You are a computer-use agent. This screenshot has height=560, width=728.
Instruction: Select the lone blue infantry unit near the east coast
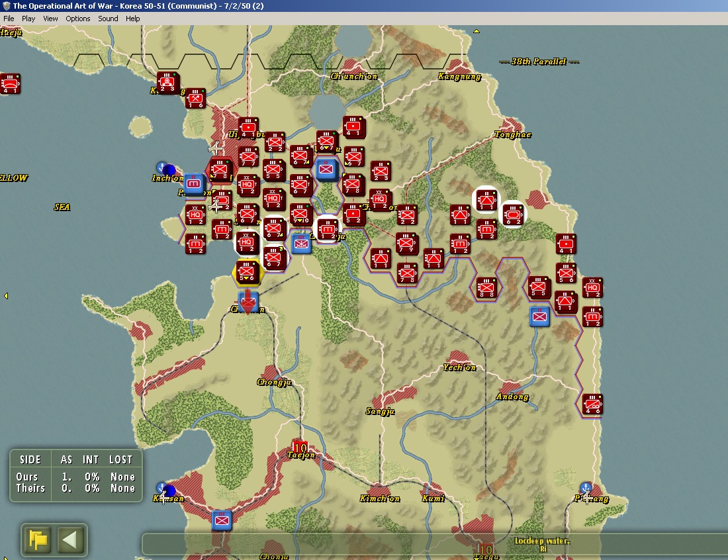click(x=540, y=316)
